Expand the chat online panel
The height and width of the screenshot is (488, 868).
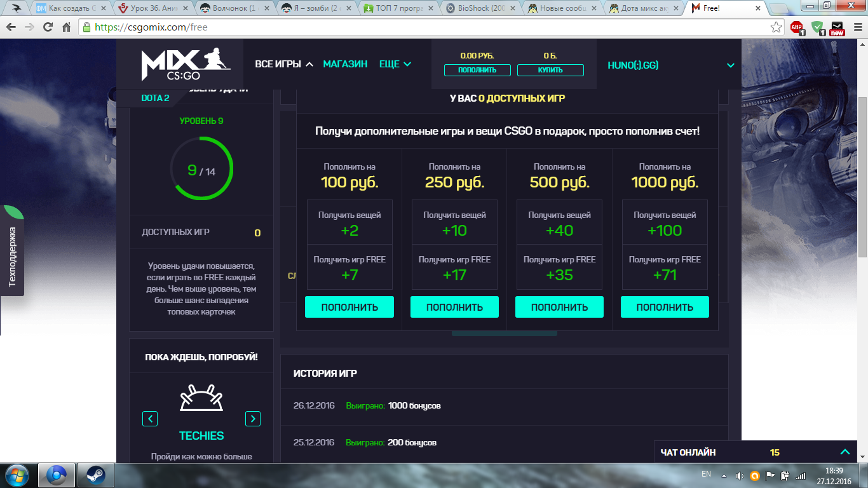pyautogui.click(x=845, y=452)
